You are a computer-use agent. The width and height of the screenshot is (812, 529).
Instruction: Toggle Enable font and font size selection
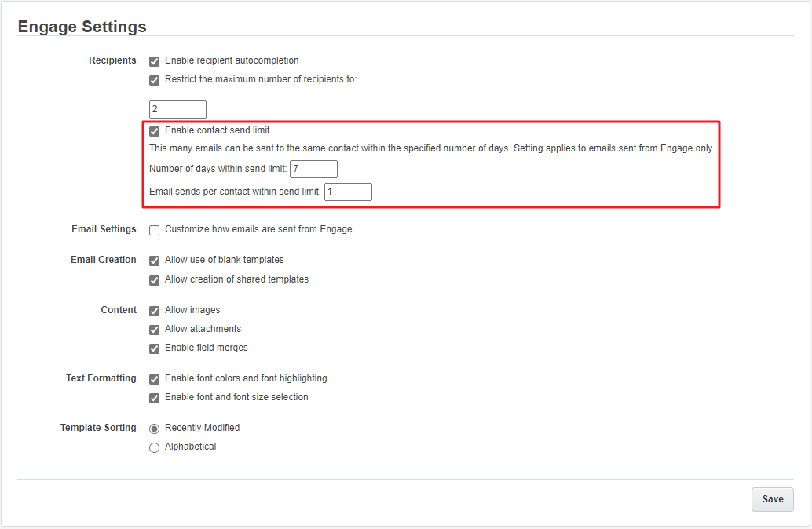point(155,398)
